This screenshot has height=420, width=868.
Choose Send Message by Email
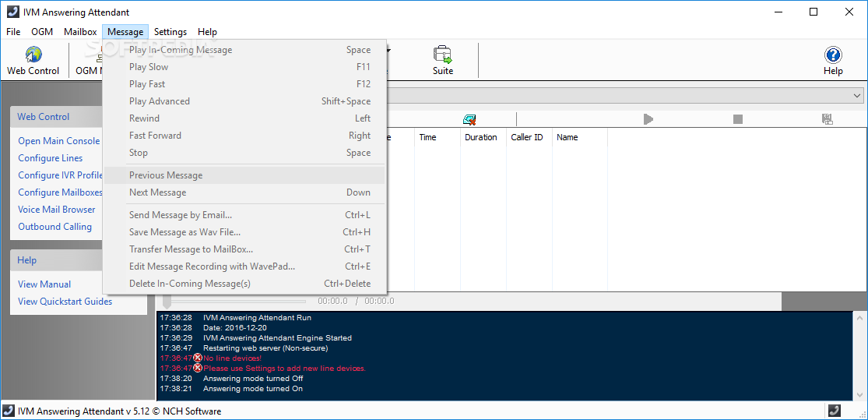[x=244, y=216]
